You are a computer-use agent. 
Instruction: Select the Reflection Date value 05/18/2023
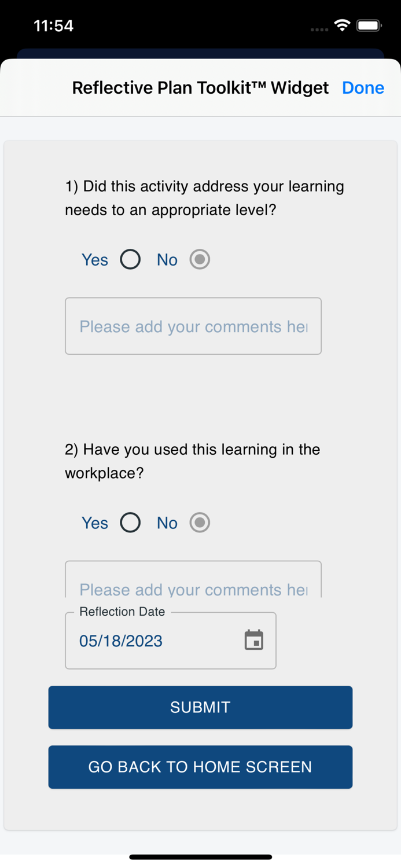pyautogui.click(x=120, y=641)
